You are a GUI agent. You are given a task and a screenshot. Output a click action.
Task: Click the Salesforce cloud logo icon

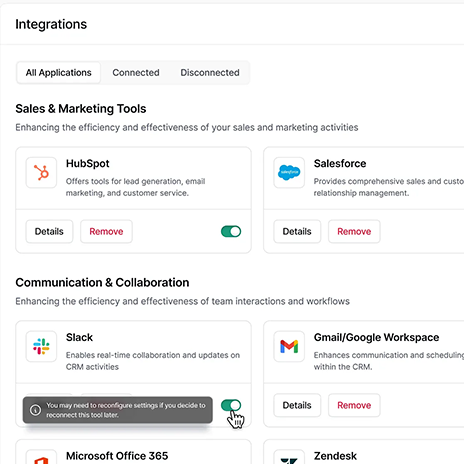289,173
